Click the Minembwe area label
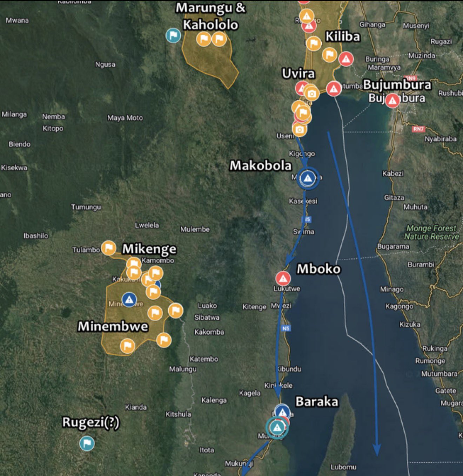Screen dimensions: 463x476 click(x=113, y=326)
